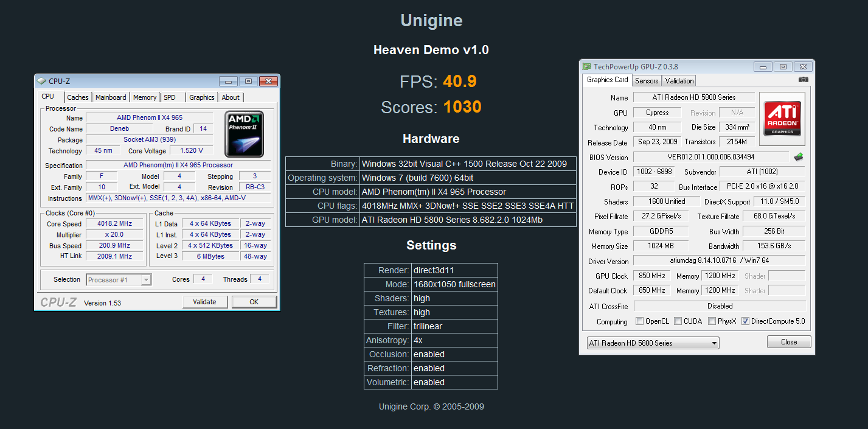Click the OK button in CPU-Z
This screenshot has width=868, height=429.
[254, 302]
